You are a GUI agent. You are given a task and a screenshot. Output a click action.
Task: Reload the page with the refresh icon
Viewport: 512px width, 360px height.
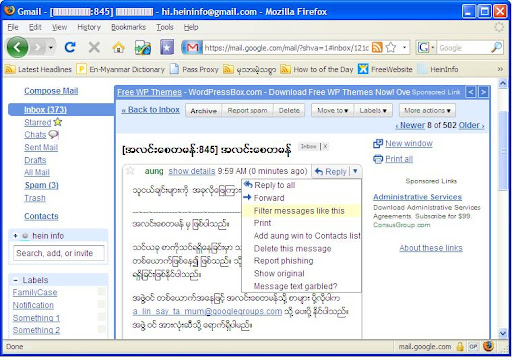[x=70, y=47]
